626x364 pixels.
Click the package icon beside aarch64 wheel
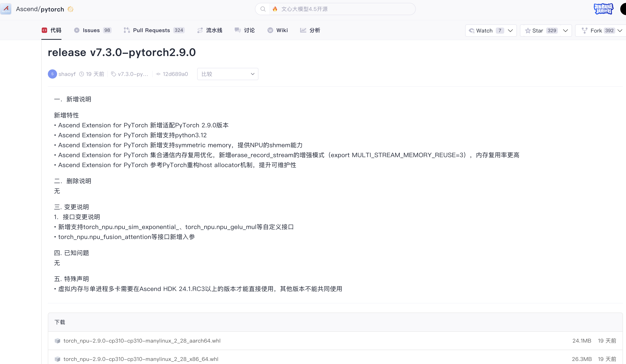(x=57, y=341)
